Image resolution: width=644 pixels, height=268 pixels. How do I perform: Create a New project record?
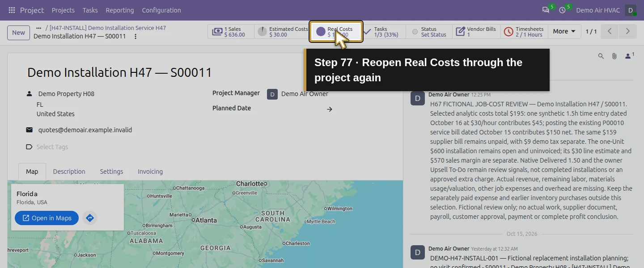coord(18,32)
